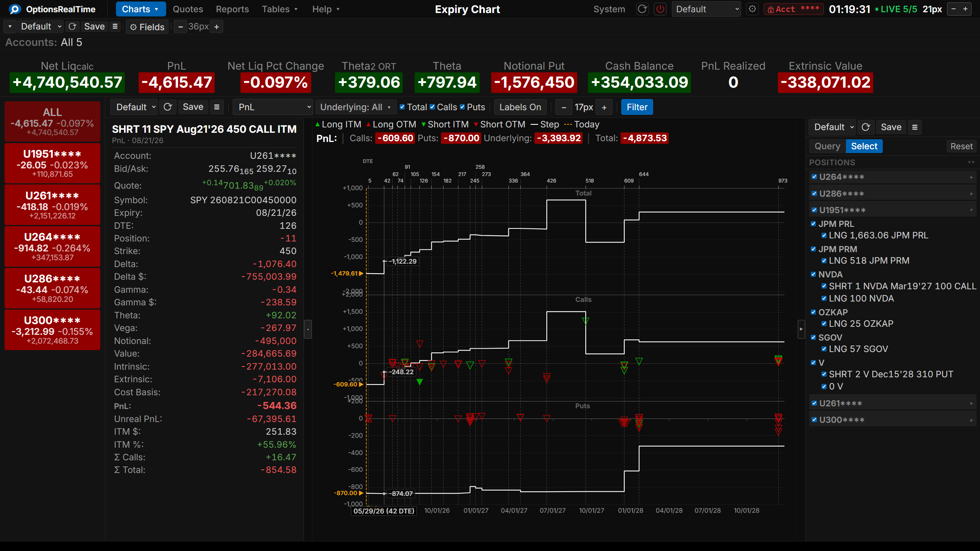Open the header layout hamburger menu

(x=115, y=27)
